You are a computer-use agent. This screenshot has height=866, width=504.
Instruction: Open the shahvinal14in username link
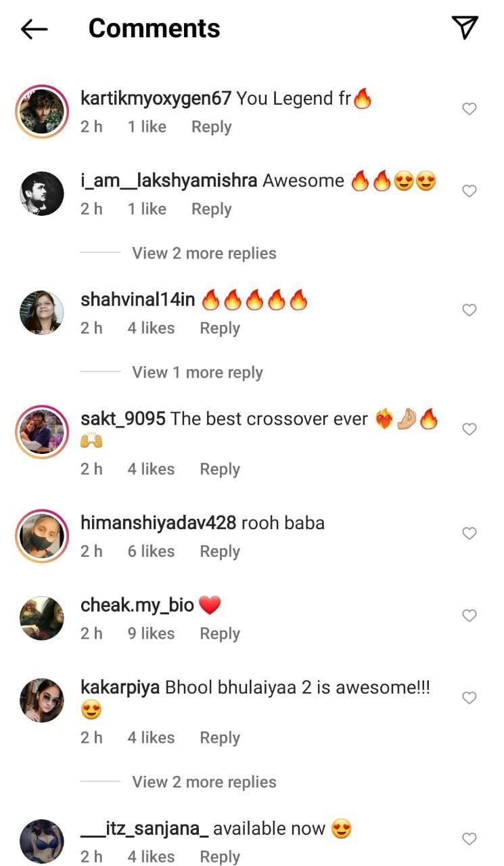click(137, 300)
